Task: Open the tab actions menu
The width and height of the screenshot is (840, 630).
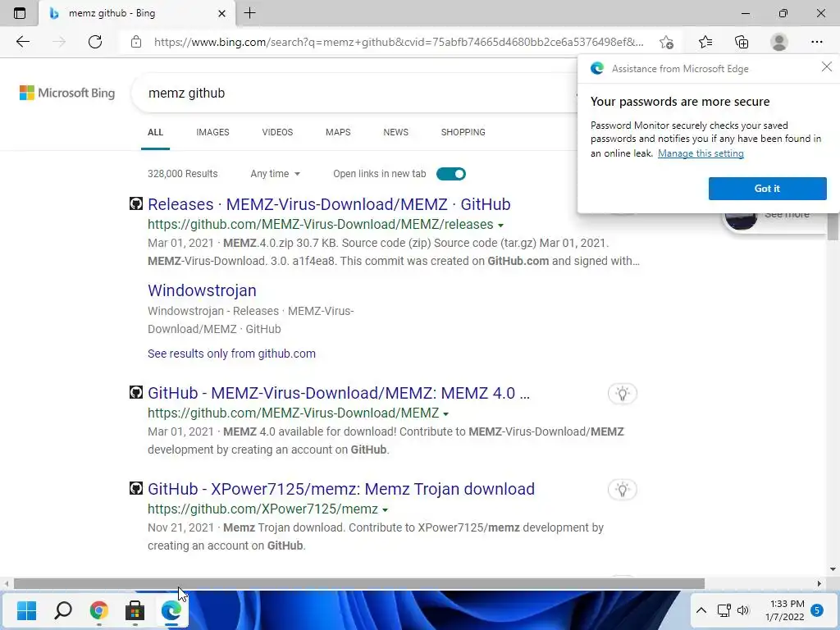Action: 20,13
